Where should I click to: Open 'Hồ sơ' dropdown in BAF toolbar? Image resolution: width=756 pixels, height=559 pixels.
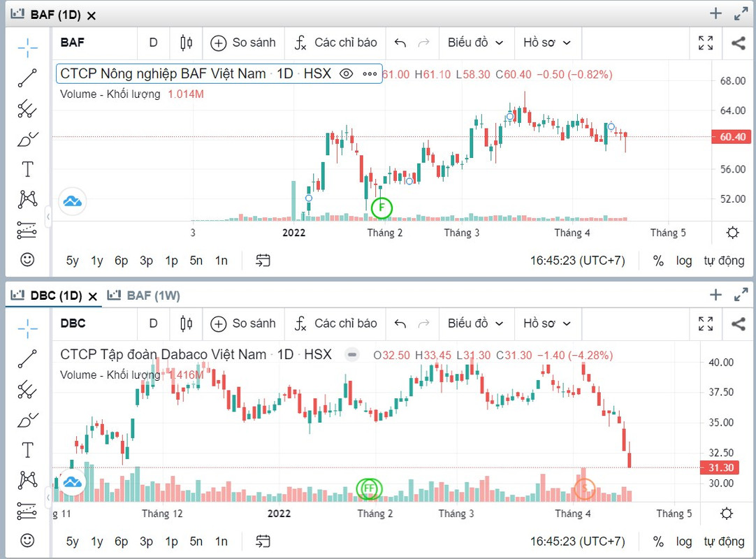tap(547, 43)
